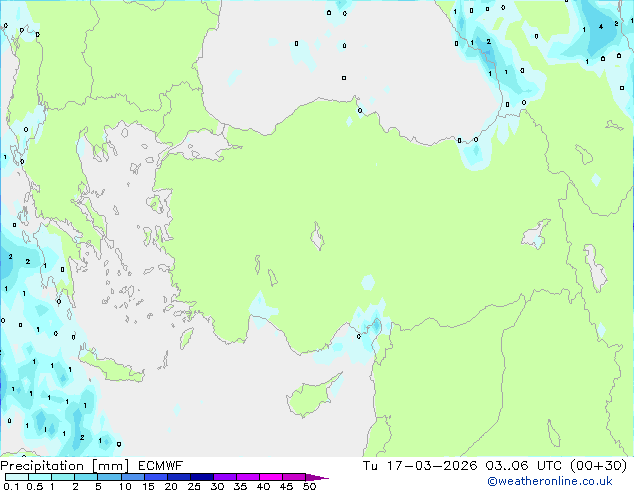This screenshot has height=490, width=634.
Task: Click the 35 to 40 mm legend swatch
Action: [247, 477]
